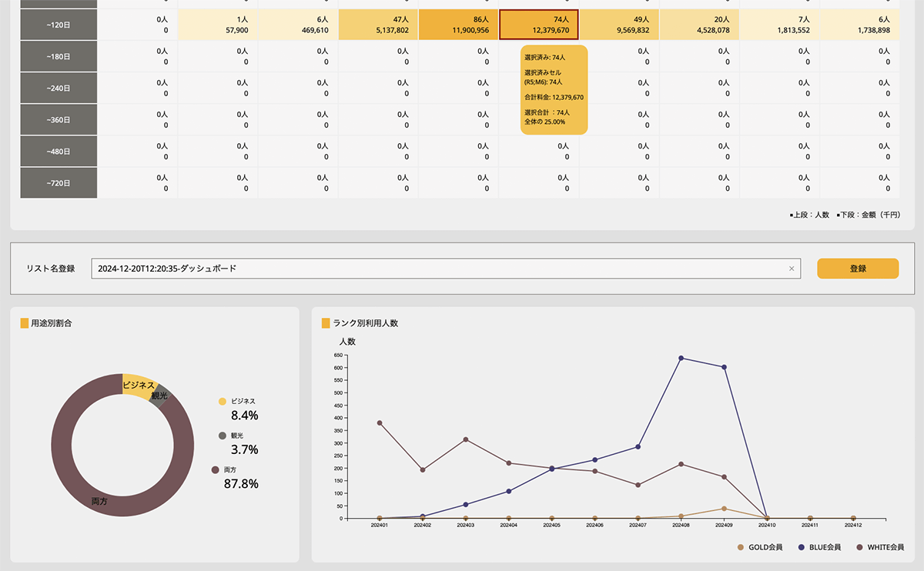
Task: Toggle GOLD会員 legend marker
Action: coord(741,547)
